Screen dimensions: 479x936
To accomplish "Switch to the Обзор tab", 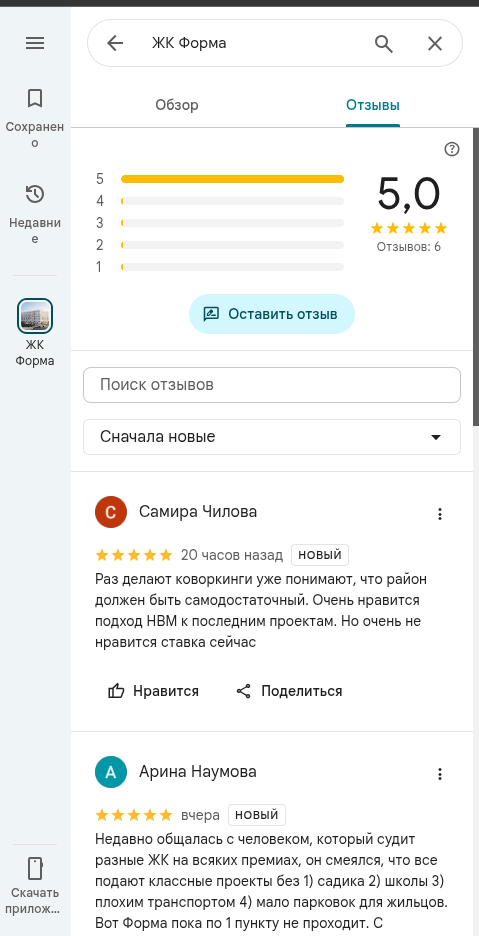I will pos(177,105).
